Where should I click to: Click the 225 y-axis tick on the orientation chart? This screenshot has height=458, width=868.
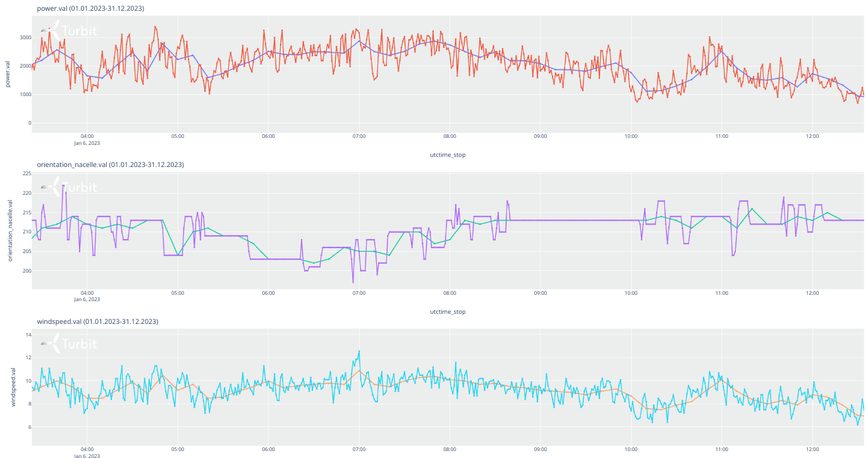pyautogui.click(x=27, y=173)
